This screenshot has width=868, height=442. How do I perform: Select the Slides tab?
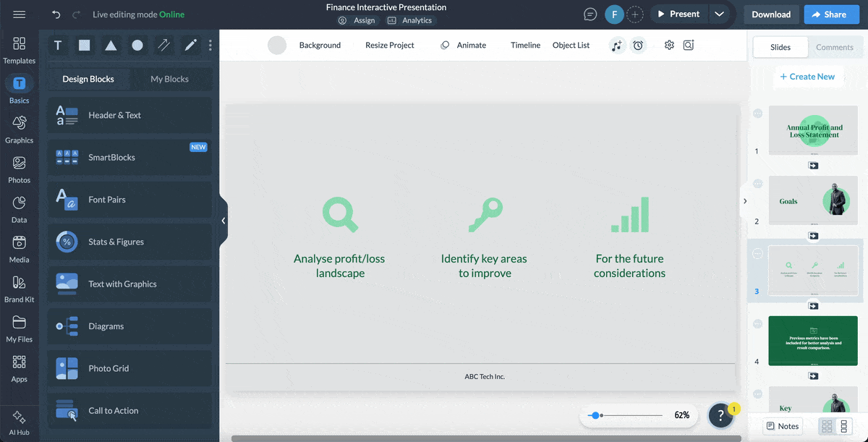(x=780, y=47)
